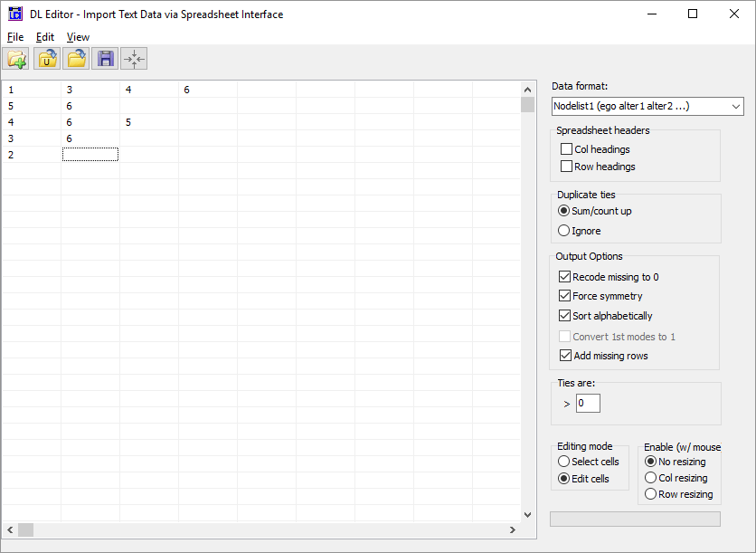The image size is (756, 553).
Task: Open the File menu
Action: click(x=15, y=37)
